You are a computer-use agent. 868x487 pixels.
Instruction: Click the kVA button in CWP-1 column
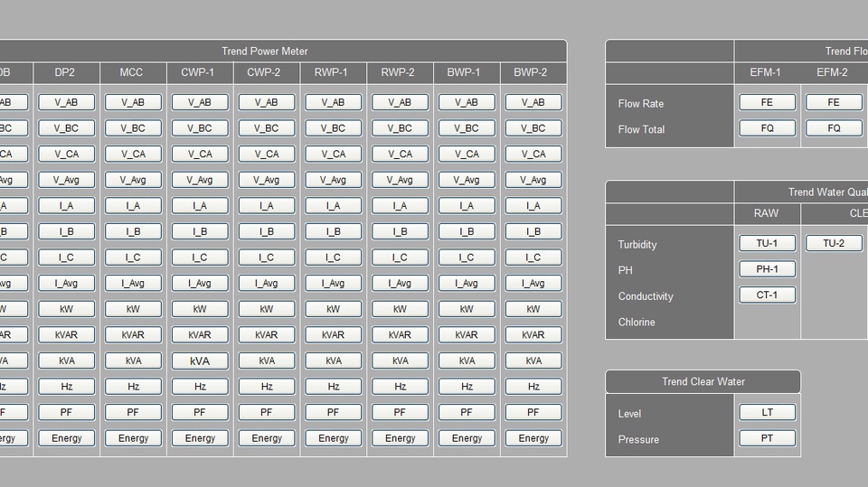200,361
